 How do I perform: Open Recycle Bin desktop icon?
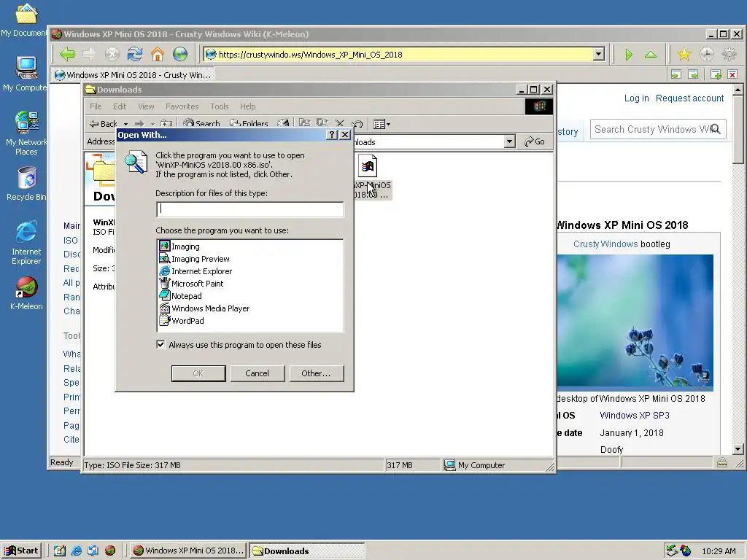pos(26,184)
